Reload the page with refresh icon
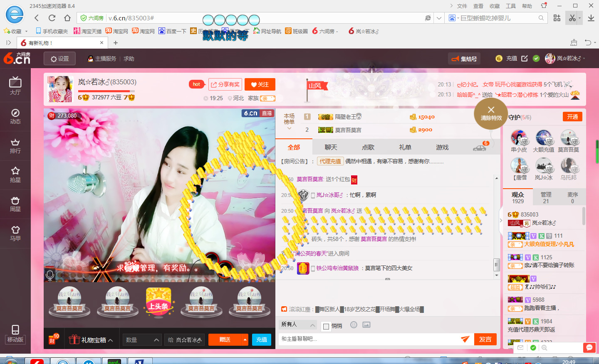The height and width of the screenshot is (364, 599). [52, 18]
